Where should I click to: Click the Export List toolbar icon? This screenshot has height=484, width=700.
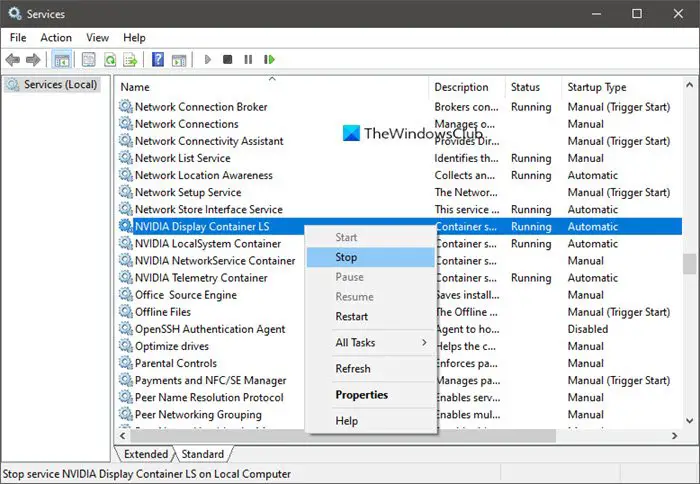point(130,59)
